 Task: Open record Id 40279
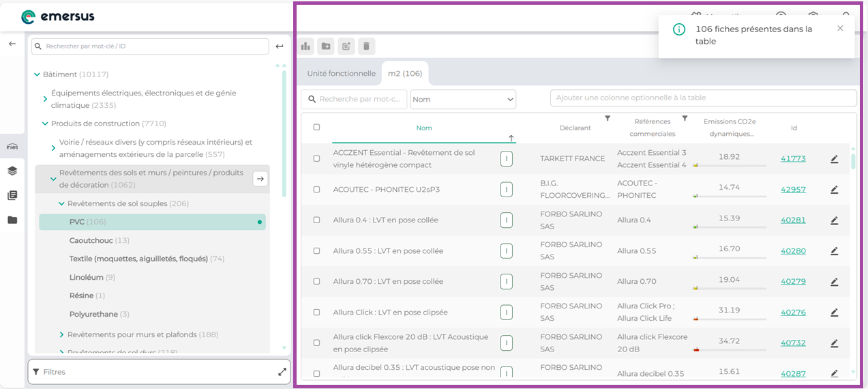tap(793, 281)
